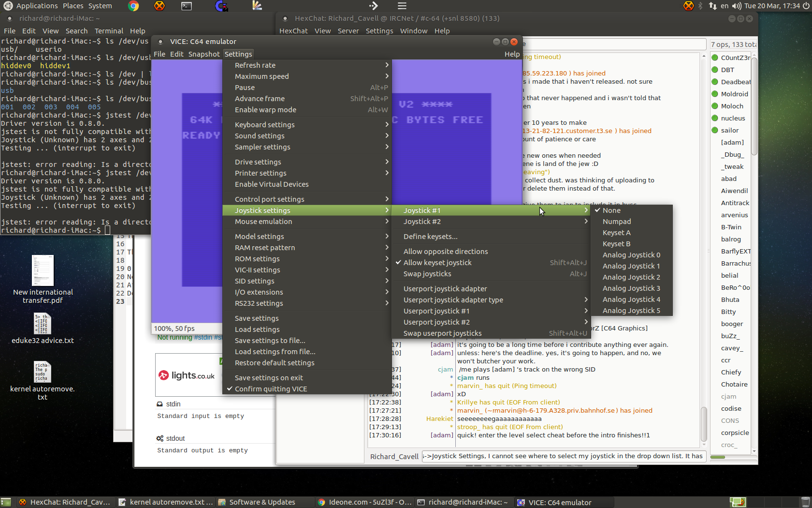The height and width of the screenshot is (508, 812).
Task: Click Restore default settings entry
Action: 307,363
